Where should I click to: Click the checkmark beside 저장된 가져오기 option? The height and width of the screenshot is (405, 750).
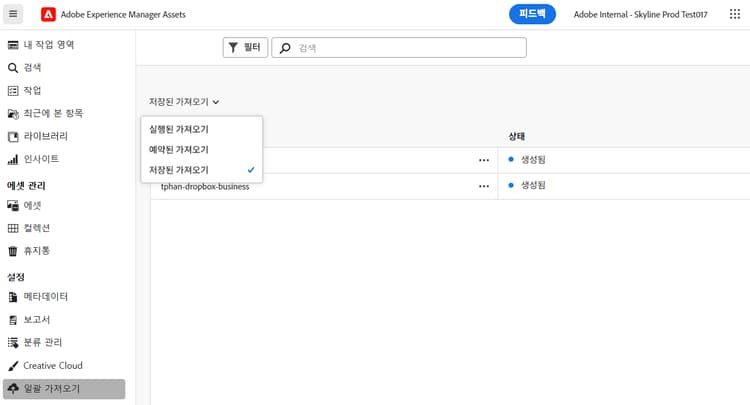[x=251, y=170]
